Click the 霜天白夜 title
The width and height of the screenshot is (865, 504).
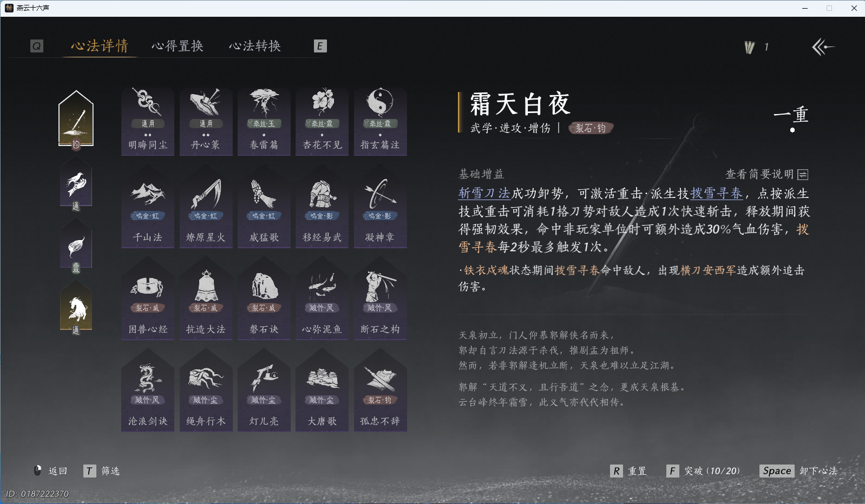click(521, 104)
